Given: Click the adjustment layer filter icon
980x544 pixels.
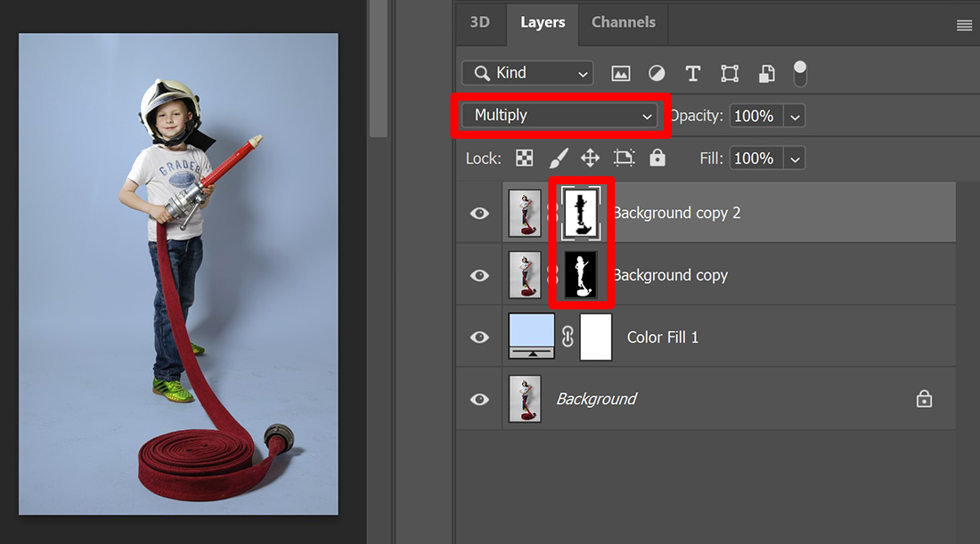Looking at the screenshot, I should (x=657, y=73).
